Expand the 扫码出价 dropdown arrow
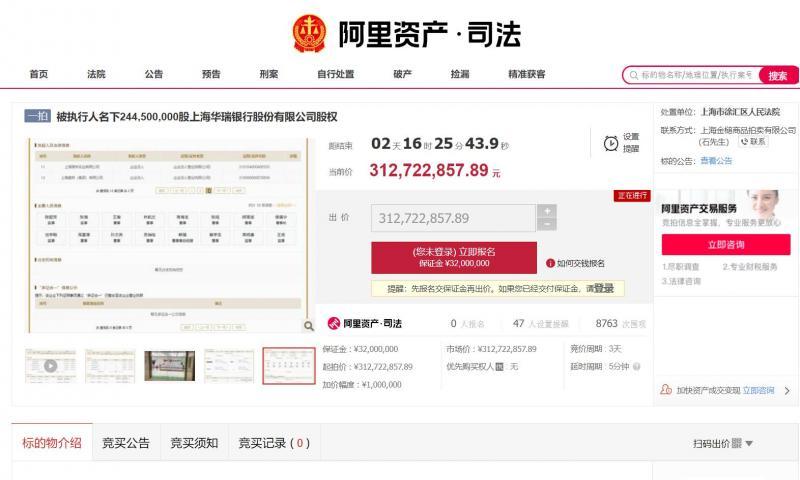Viewport: 800px width, 480px height. [749, 443]
